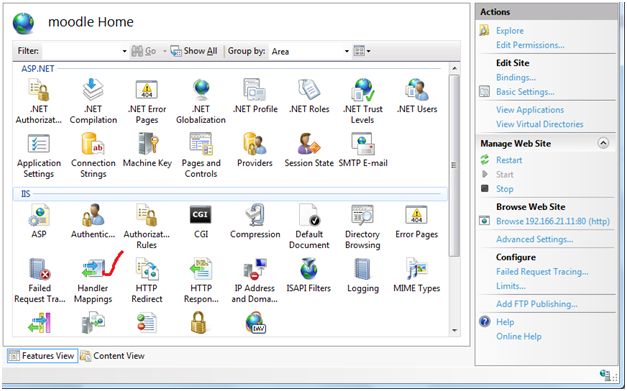The image size is (627, 391).
Task: Open SMTP E-mail feature
Action: coord(363,150)
